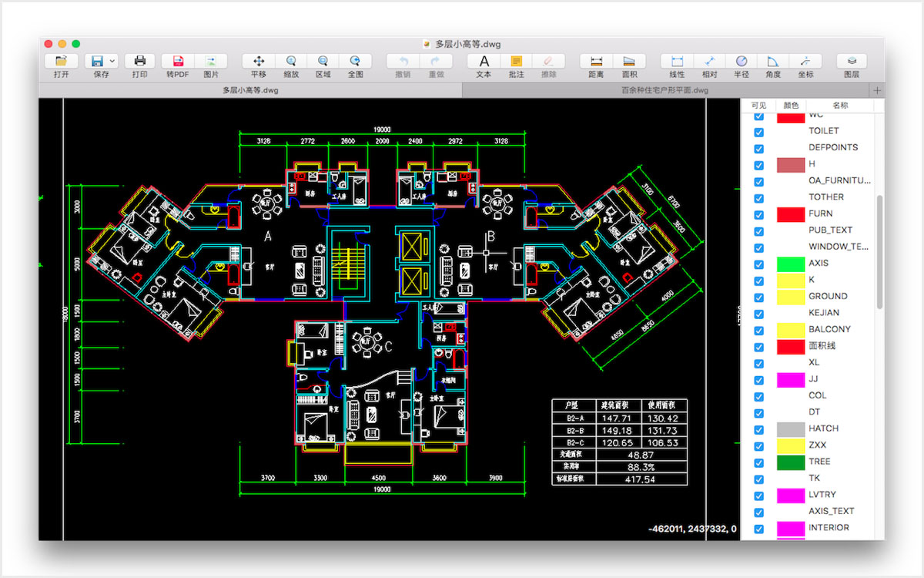This screenshot has height=578, width=924.
Task: Select the TOTHER layer name
Action: point(826,197)
